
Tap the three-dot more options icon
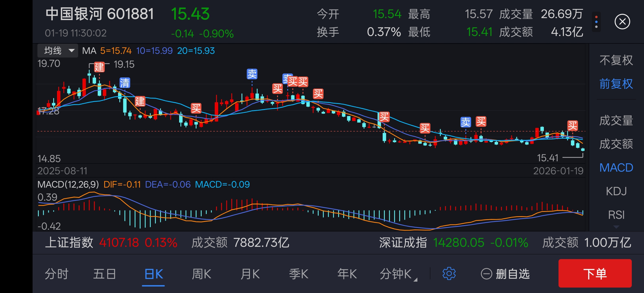point(596,22)
